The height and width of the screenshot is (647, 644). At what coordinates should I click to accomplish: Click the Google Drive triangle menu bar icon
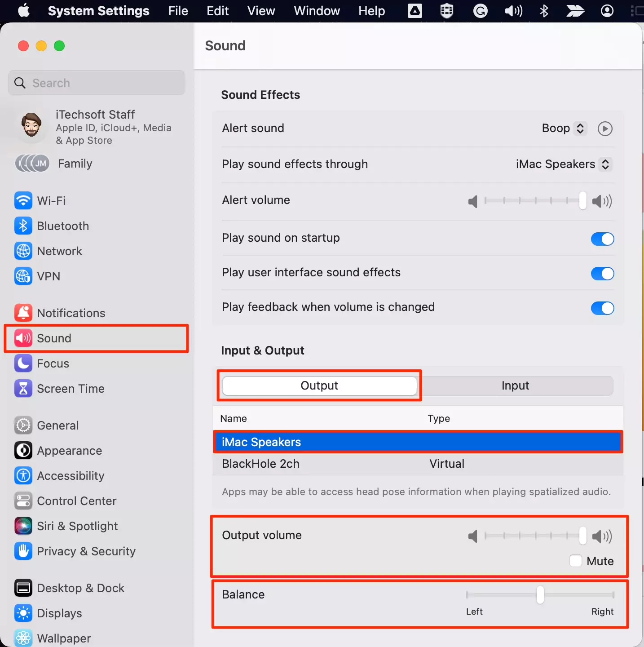415,10
